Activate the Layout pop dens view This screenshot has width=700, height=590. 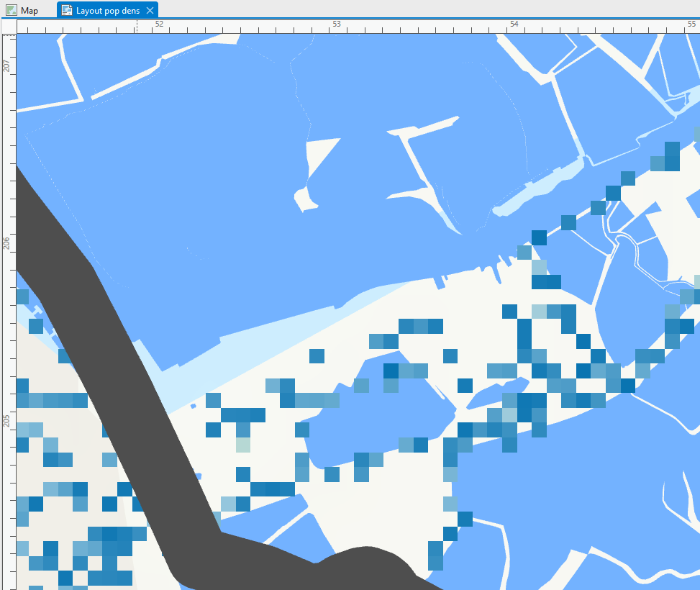click(x=108, y=10)
